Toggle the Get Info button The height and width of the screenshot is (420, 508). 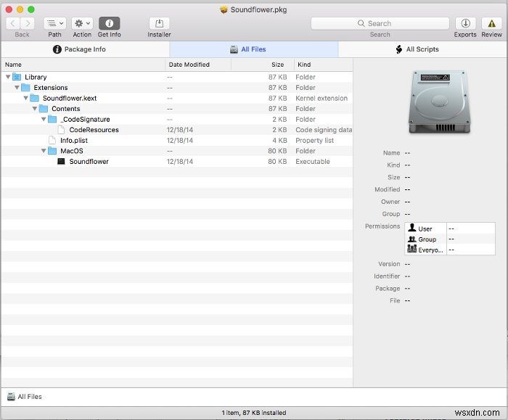[109, 23]
